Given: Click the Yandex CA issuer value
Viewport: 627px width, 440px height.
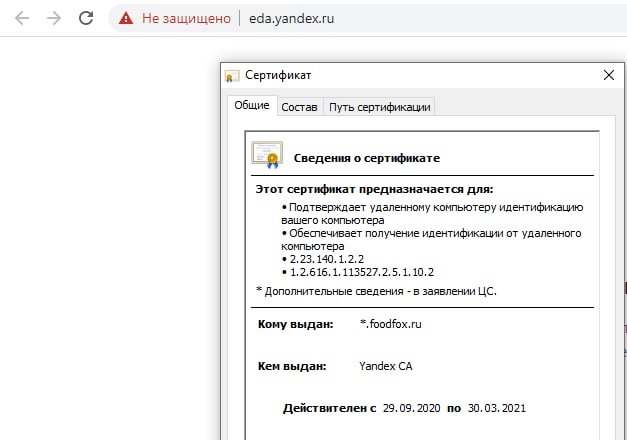Looking at the screenshot, I should pos(385,366).
